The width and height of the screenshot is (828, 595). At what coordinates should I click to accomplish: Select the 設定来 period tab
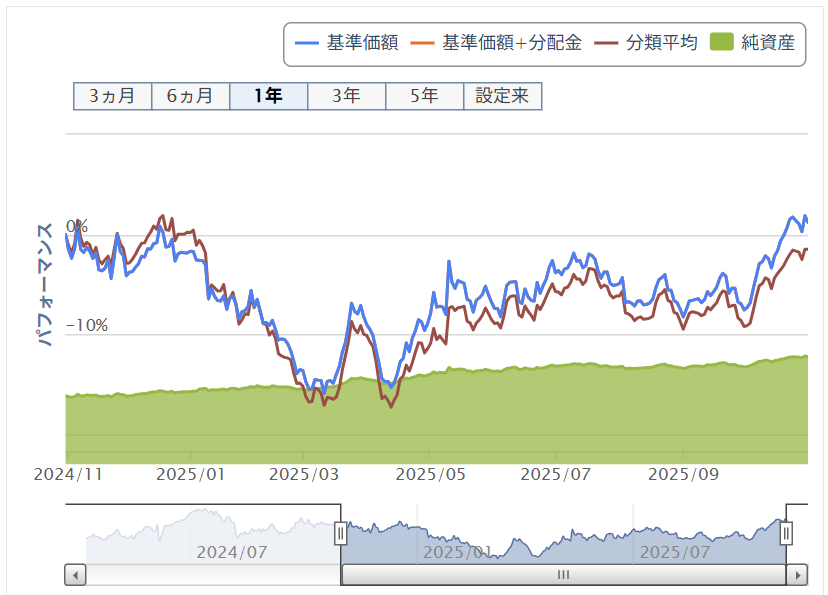[x=502, y=96]
